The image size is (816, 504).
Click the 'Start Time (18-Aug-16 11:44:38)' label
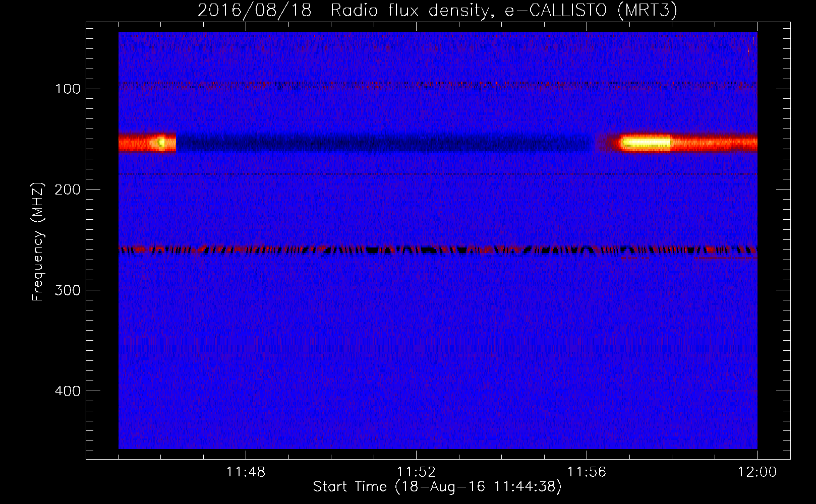click(437, 487)
